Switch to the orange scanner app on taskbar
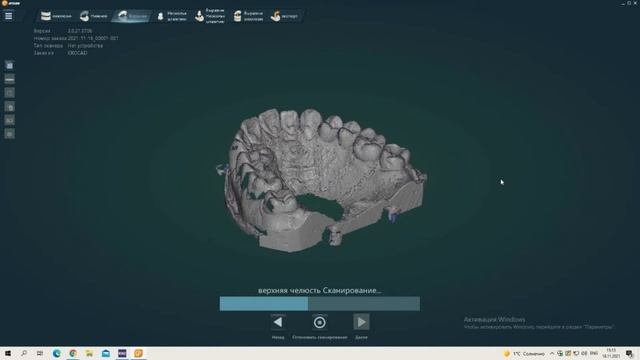 [x=138, y=353]
